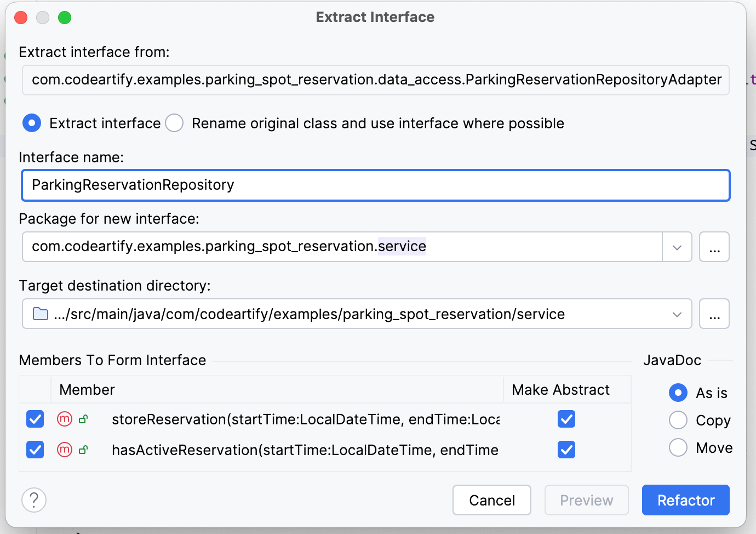Click the help question mark icon

point(34,500)
